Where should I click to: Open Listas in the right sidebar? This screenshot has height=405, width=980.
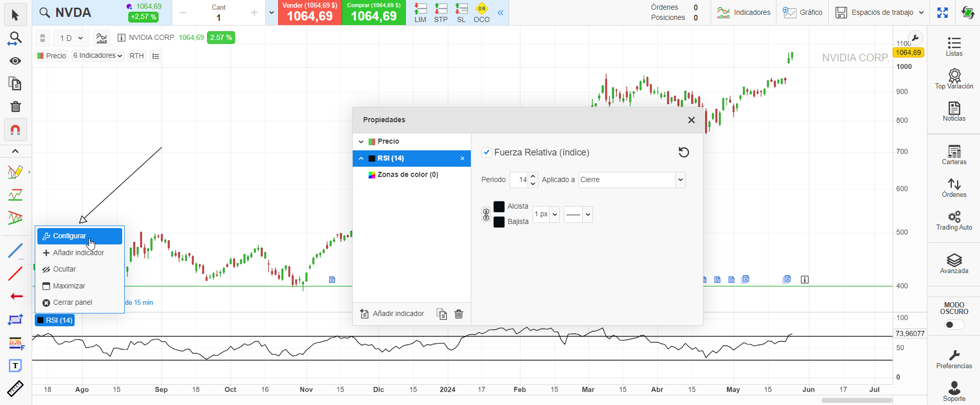coord(954,47)
